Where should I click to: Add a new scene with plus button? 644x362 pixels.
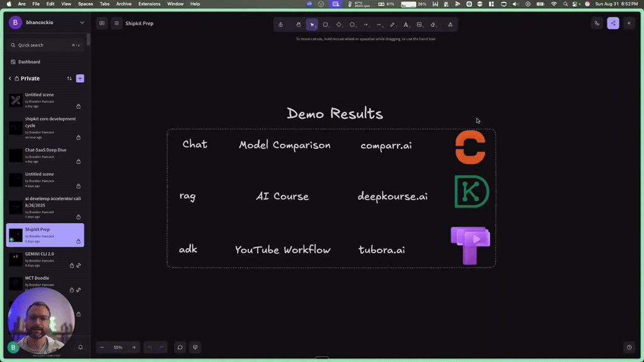pos(80,79)
